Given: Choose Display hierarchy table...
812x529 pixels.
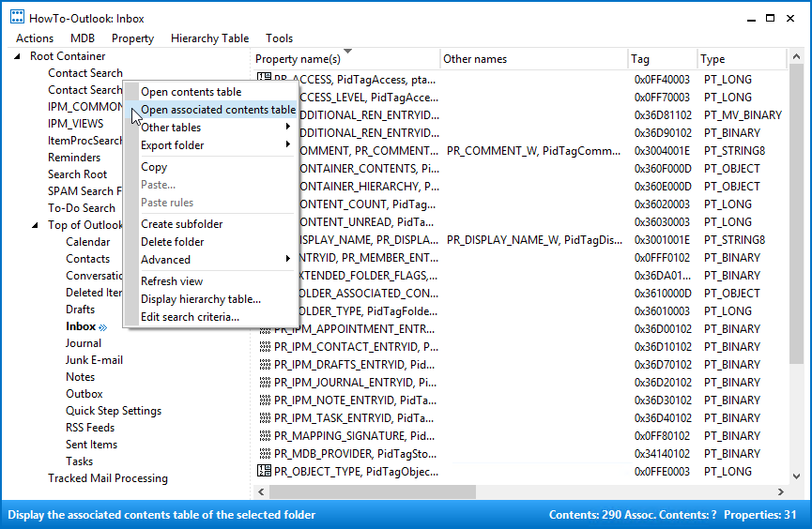Looking at the screenshot, I should pyautogui.click(x=211, y=299).
